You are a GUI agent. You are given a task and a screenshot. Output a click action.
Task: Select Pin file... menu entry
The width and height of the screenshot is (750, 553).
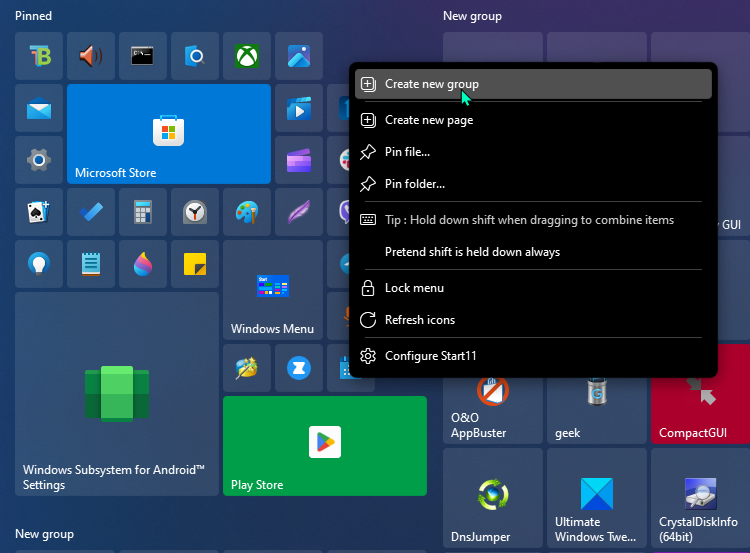(x=533, y=152)
